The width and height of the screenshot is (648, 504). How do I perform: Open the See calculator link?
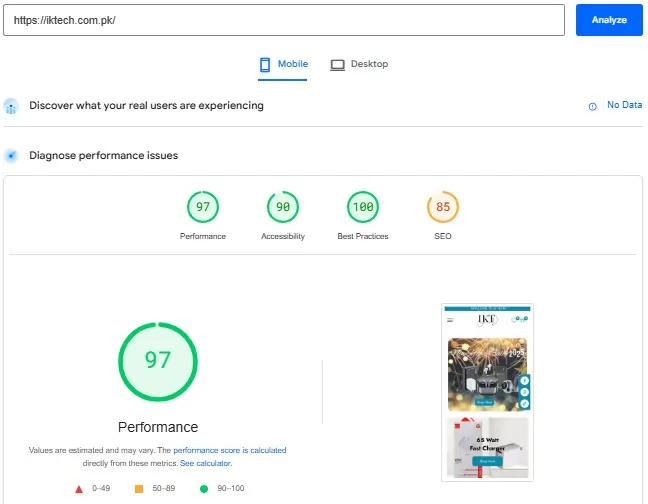click(206, 464)
